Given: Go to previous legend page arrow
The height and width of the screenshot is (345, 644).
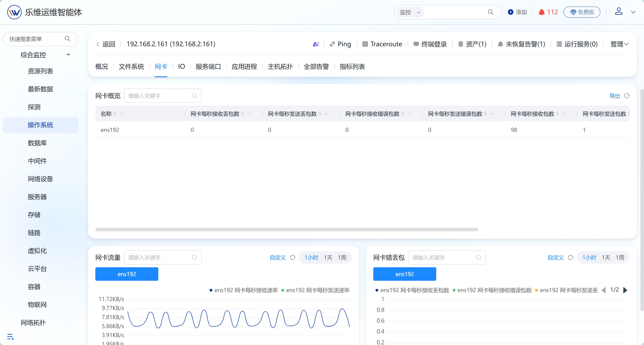Looking at the screenshot, I should click(x=604, y=290).
